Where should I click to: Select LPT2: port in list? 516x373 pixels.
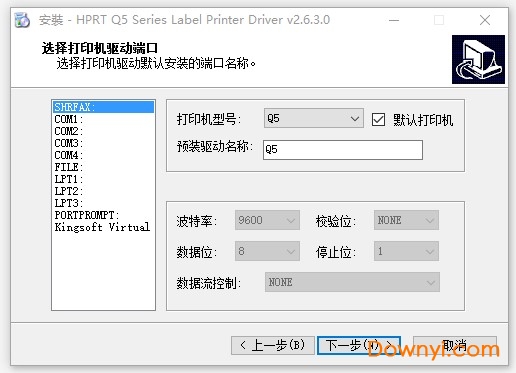103,191
